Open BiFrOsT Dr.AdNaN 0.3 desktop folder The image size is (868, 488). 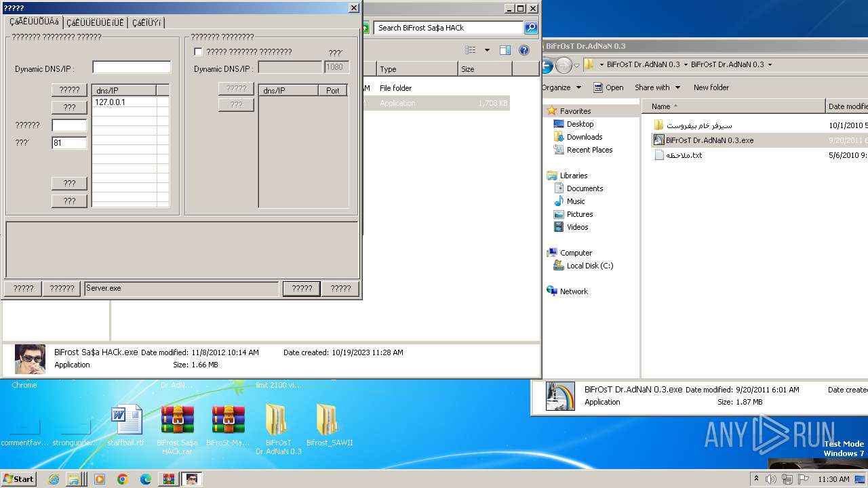click(x=278, y=430)
